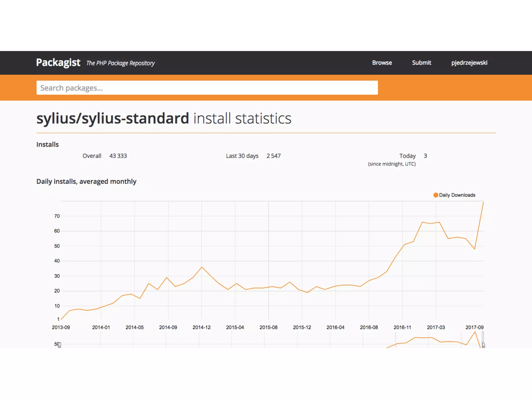Click the 2013-09 x-axis label
532x399 pixels.
(x=61, y=327)
